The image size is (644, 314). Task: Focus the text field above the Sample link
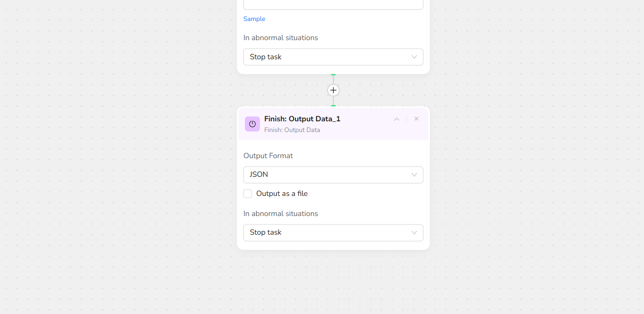pyautogui.click(x=333, y=5)
